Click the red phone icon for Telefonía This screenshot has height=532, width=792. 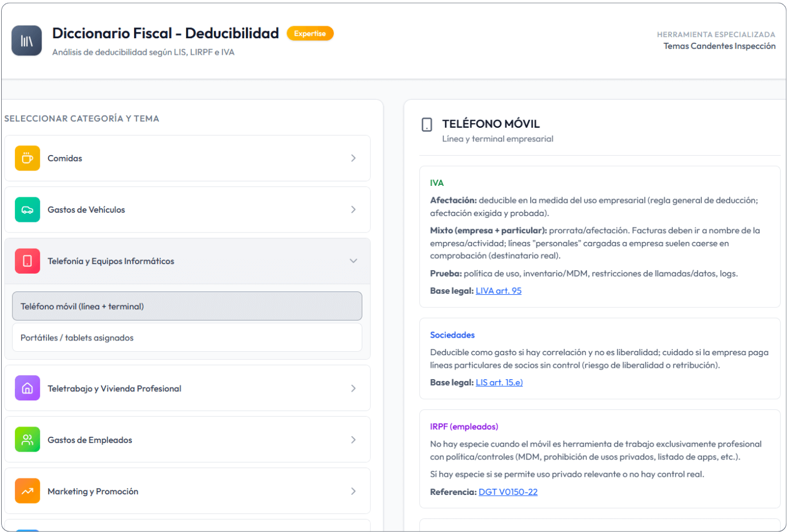pyautogui.click(x=27, y=261)
